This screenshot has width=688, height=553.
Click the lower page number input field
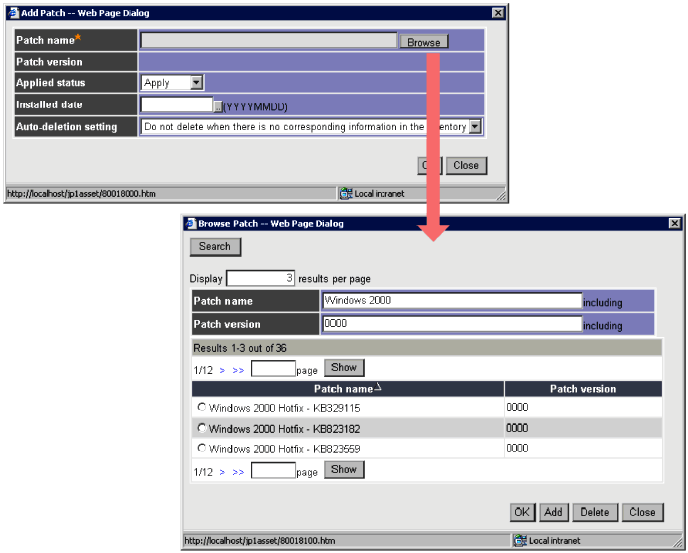coord(273,470)
